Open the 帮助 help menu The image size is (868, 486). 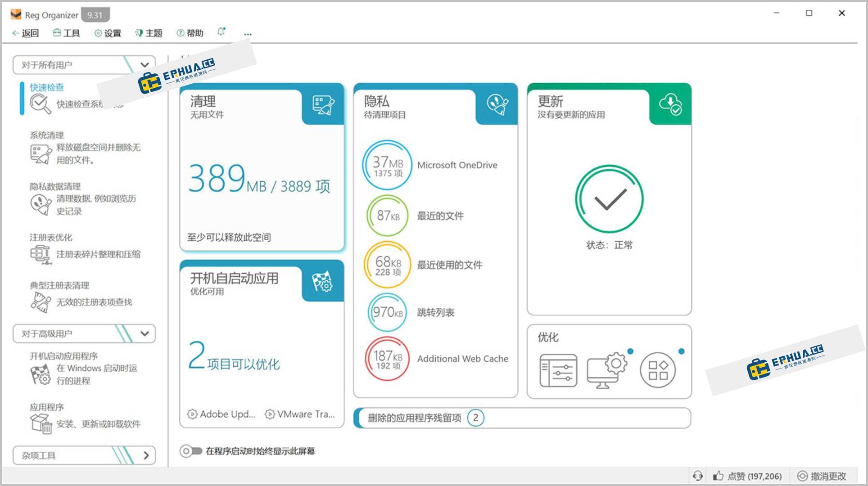coord(190,33)
